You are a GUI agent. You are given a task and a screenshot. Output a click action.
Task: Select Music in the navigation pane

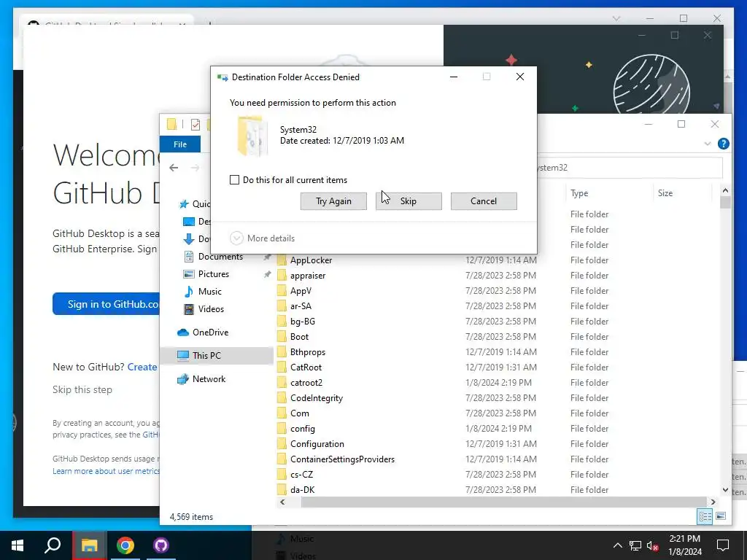[209, 292]
